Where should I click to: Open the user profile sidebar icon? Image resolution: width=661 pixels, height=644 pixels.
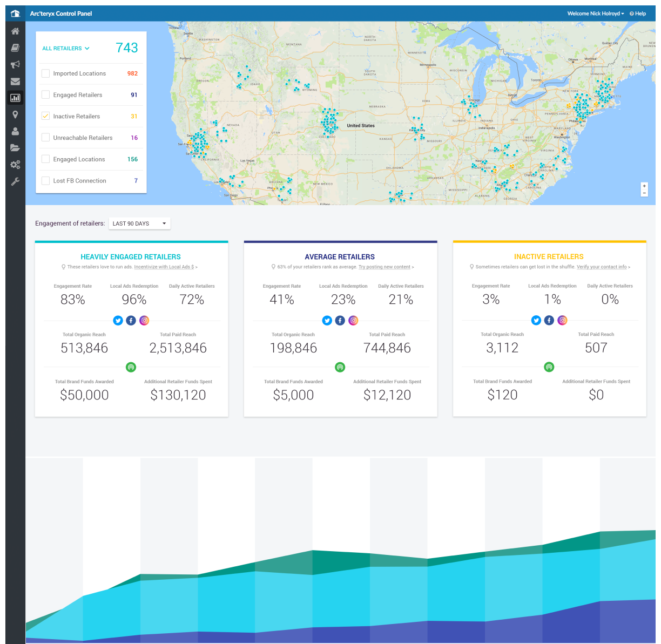click(15, 131)
